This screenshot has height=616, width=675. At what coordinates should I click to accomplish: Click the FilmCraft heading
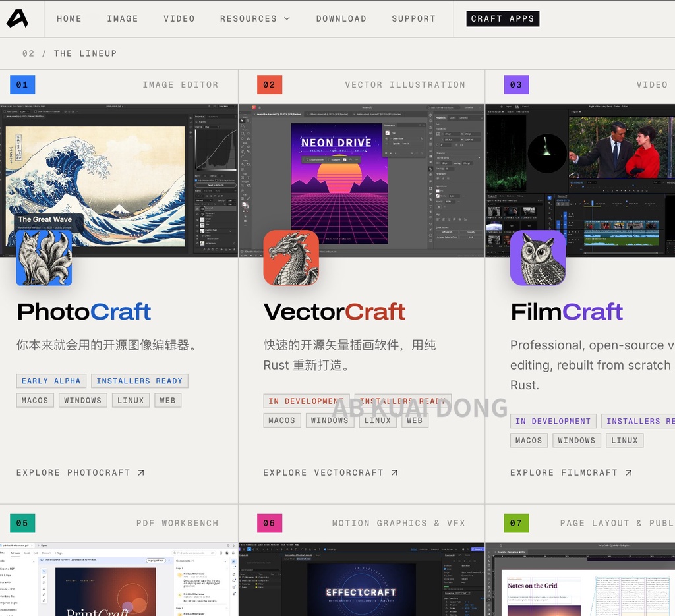coord(567,312)
